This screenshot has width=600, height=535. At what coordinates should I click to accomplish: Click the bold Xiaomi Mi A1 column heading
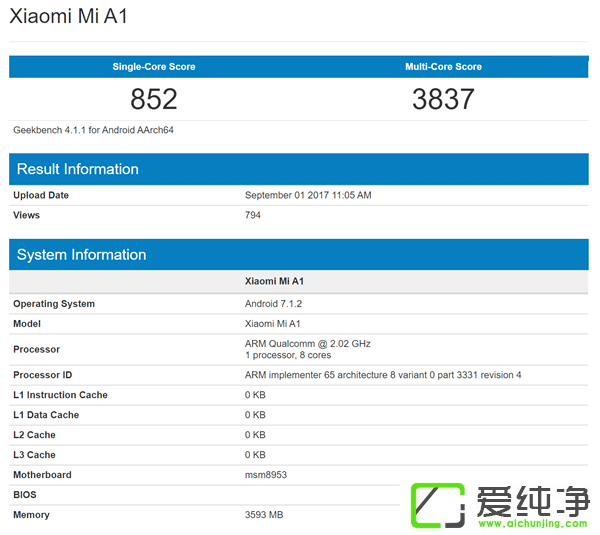tap(274, 281)
